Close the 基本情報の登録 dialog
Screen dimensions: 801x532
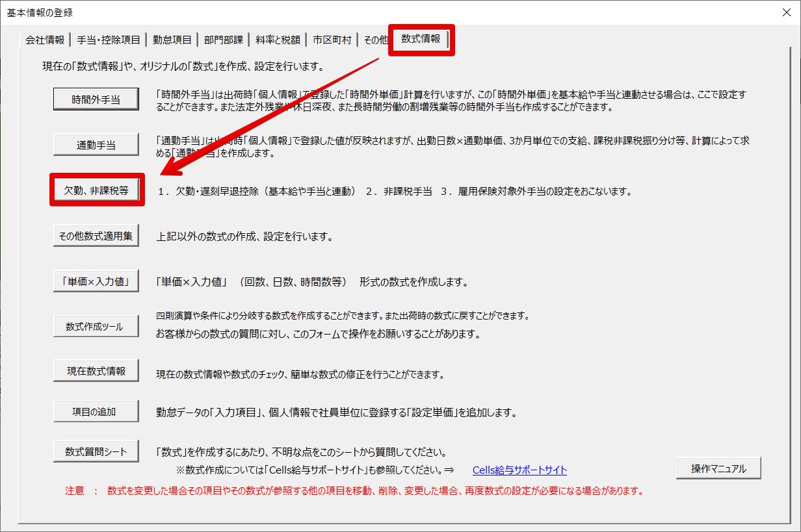click(x=787, y=12)
